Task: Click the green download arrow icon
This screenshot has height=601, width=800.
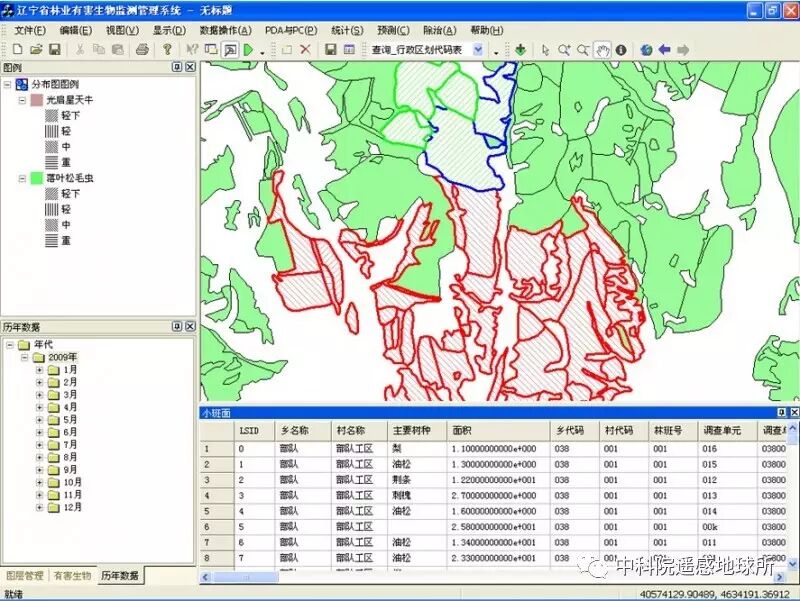Action: click(x=520, y=49)
